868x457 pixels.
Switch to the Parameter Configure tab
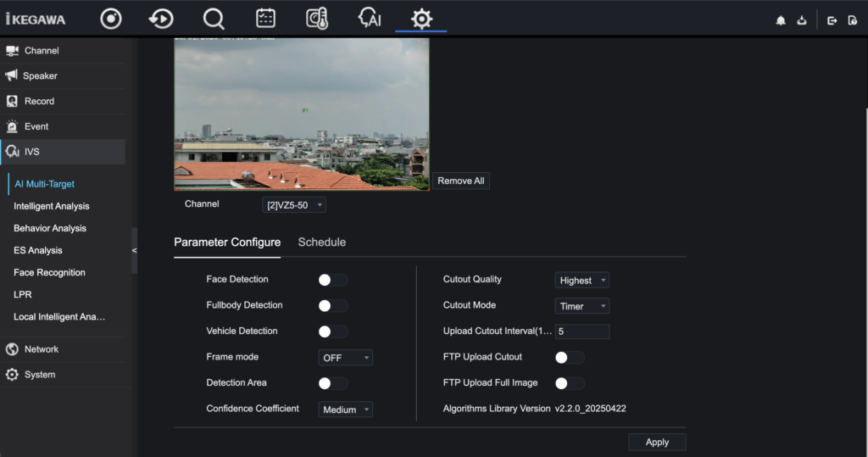(227, 242)
